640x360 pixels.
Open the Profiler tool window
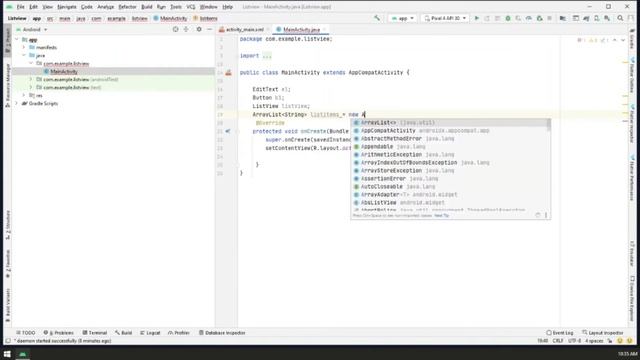pyautogui.click(x=179, y=333)
